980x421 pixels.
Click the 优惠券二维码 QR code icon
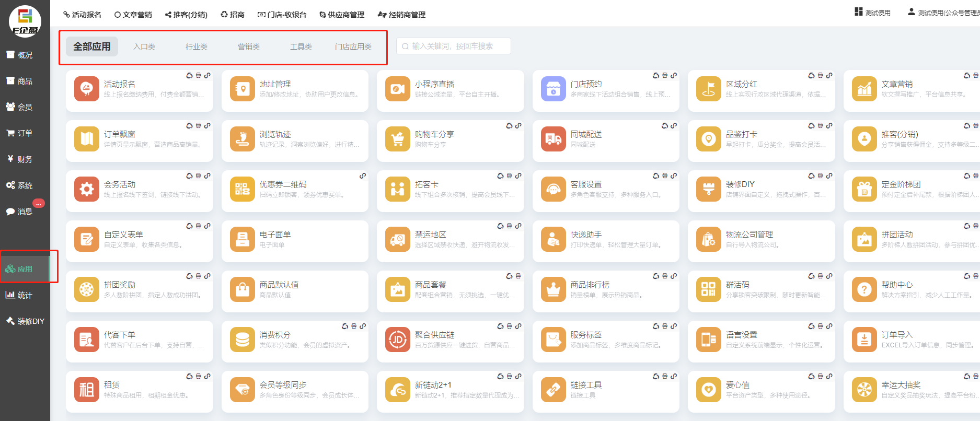coord(243,189)
